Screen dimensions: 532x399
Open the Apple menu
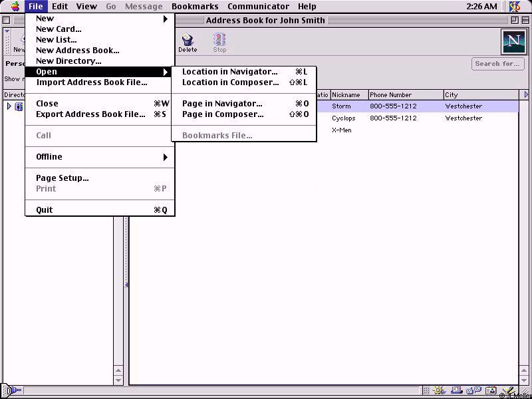pos(15,6)
